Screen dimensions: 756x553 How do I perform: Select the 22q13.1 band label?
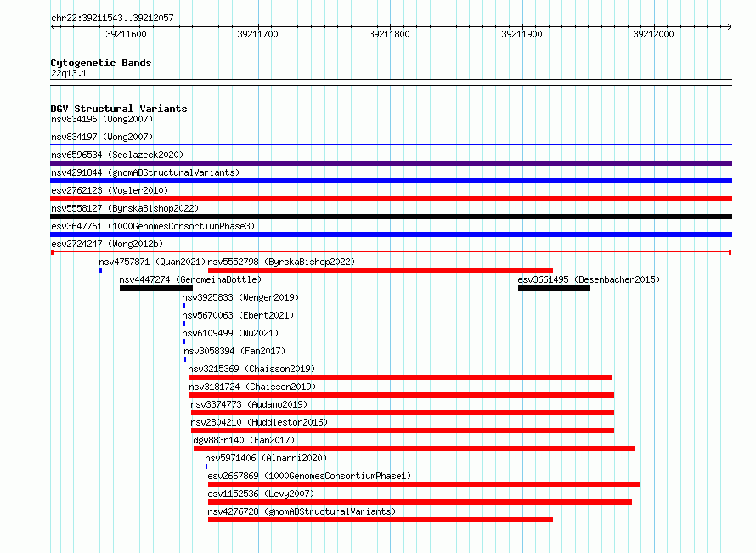(69, 74)
